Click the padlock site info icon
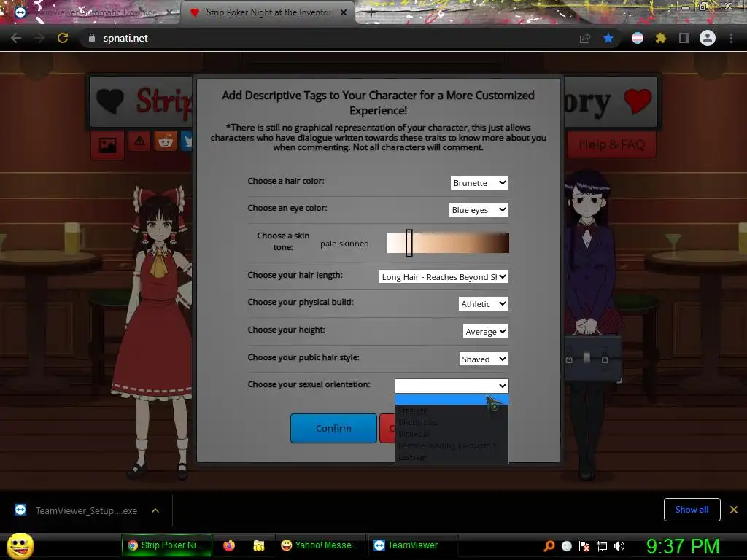The height and width of the screenshot is (560, 747). coord(91,38)
